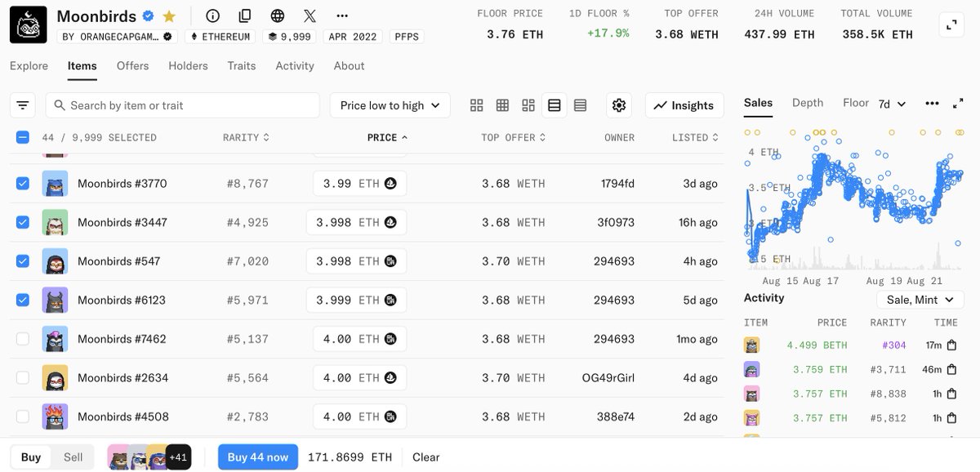This screenshot has width=980, height=472.
Task: Click the bag icon on the 3.759 ETH activity row
Action: point(951,370)
